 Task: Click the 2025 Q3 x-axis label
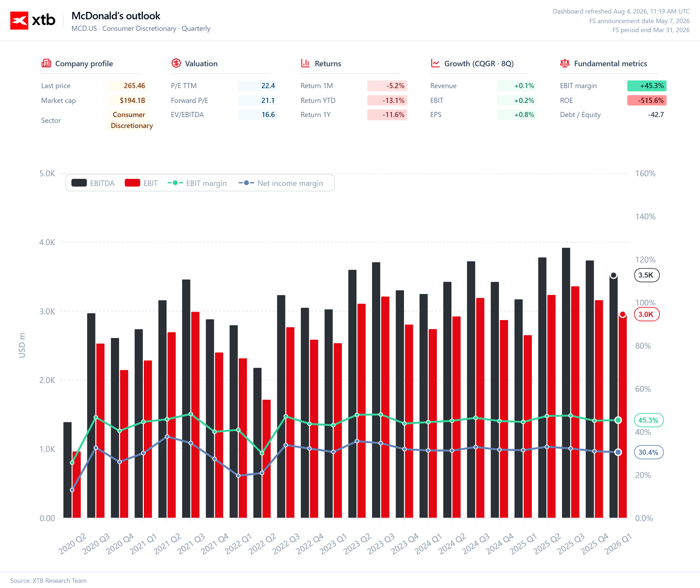(571, 543)
